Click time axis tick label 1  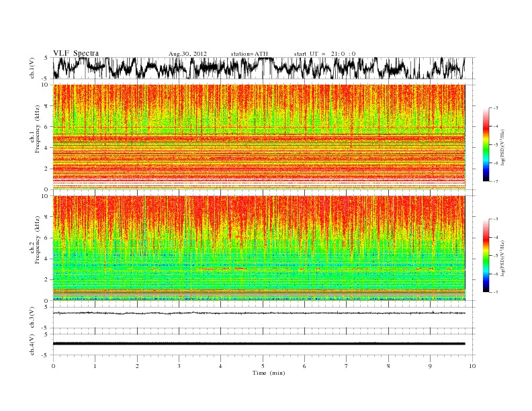pos(95,366)
